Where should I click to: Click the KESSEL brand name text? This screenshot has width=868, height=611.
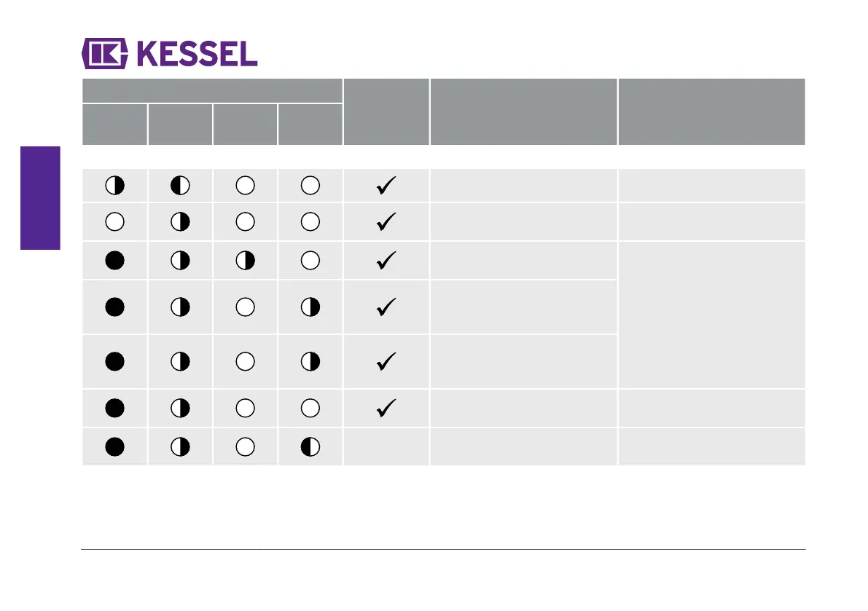pos(196,54)
